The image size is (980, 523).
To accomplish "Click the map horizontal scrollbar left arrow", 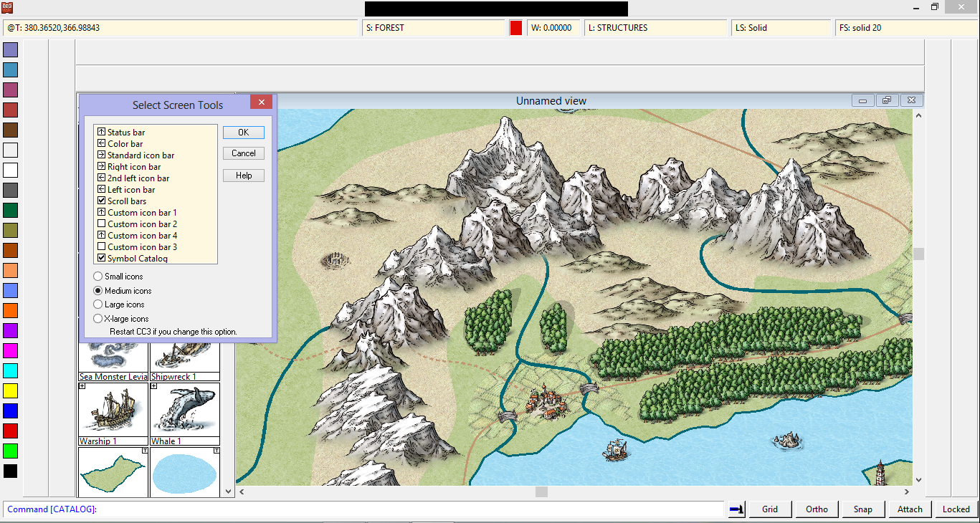I will pyautogui.click(x=242, y=491).
